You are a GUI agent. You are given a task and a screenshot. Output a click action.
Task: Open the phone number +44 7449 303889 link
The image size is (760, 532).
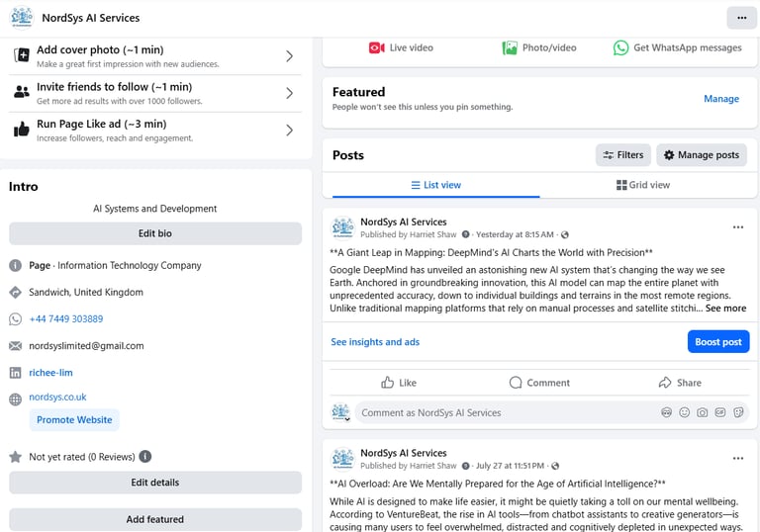(66, 318)
